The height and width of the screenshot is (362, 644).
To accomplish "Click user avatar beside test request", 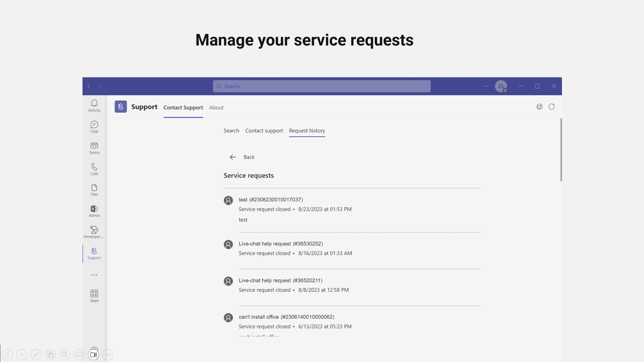I will click(228, 200).
